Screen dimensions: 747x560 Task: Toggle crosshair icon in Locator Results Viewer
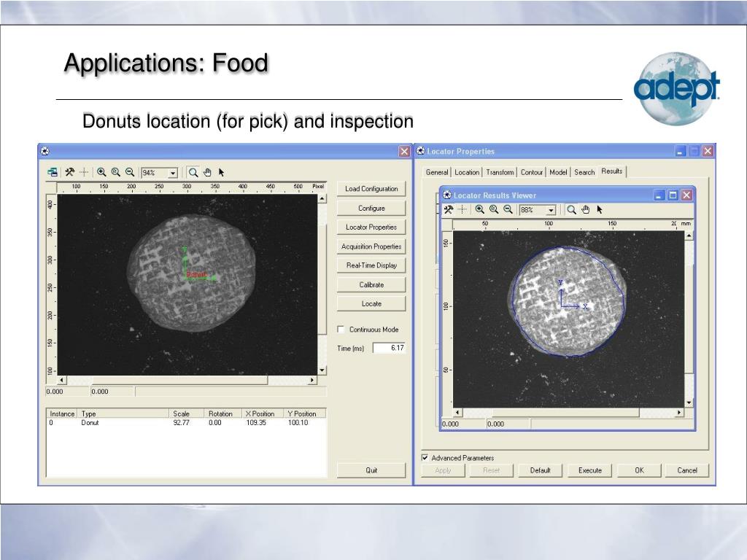pos(462,209)
